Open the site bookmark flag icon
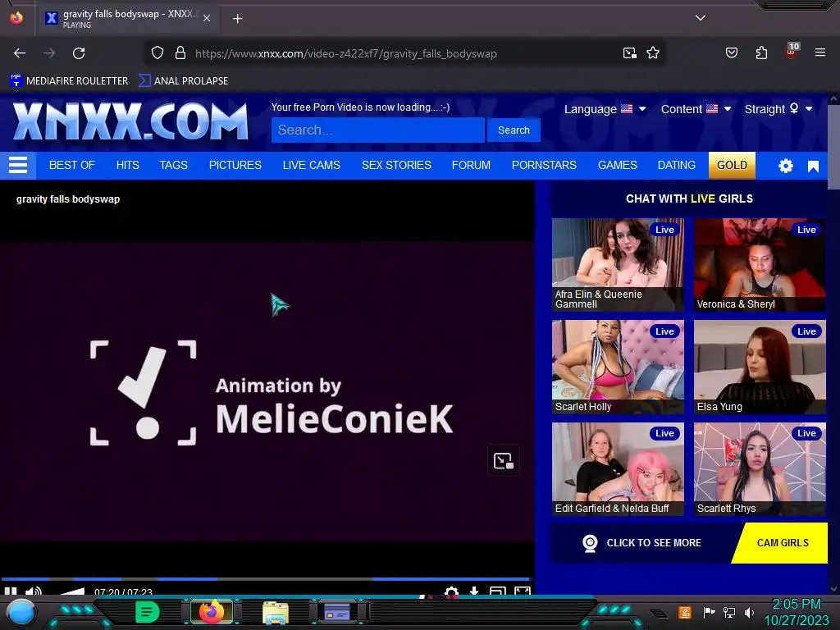Screen dimensions: 840x630 pyautogui.click(x=813, y=167)
